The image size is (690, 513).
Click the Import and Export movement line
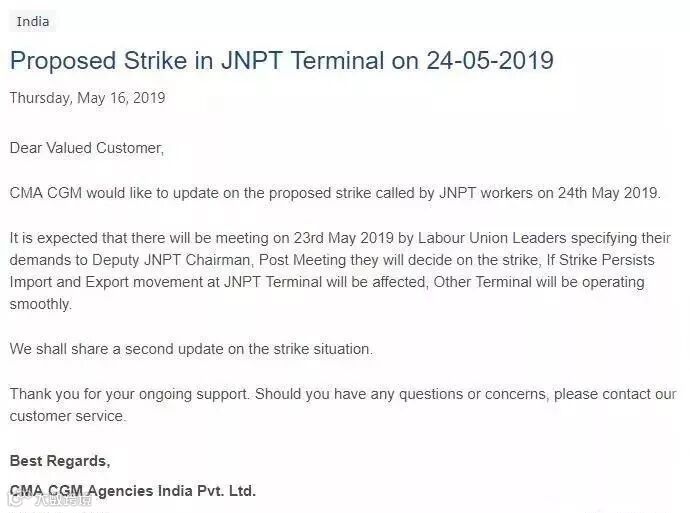pyautogui.click(x=327, y=282)
